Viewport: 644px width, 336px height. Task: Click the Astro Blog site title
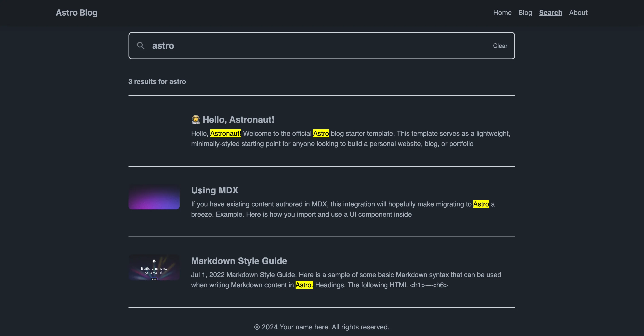[x=77, y=13]
